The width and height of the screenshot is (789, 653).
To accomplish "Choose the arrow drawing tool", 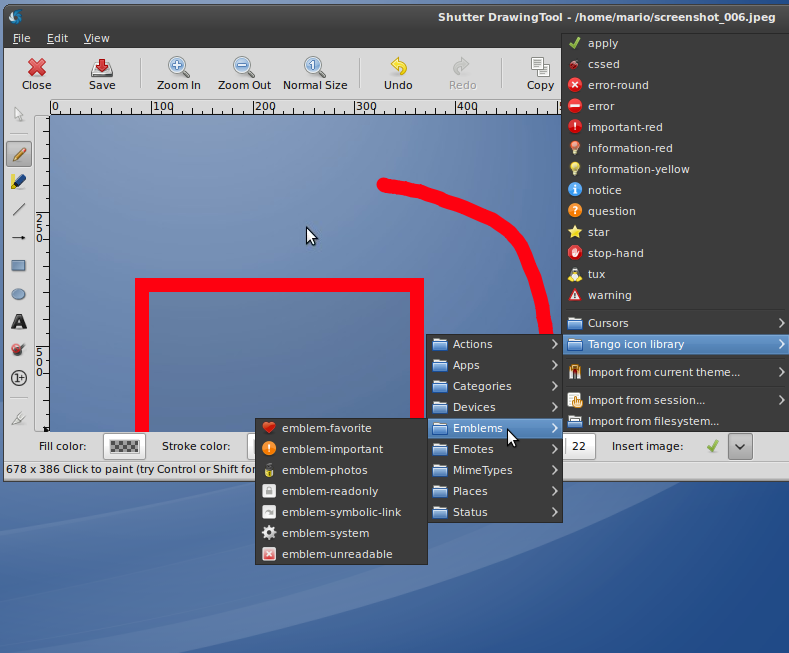I will coord(18,238).
